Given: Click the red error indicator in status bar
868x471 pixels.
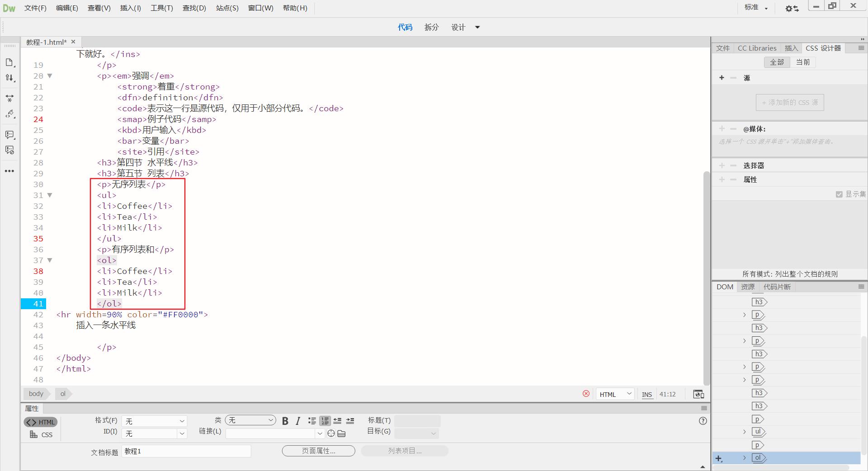Looking at the screenshot, I should point(586,394).
